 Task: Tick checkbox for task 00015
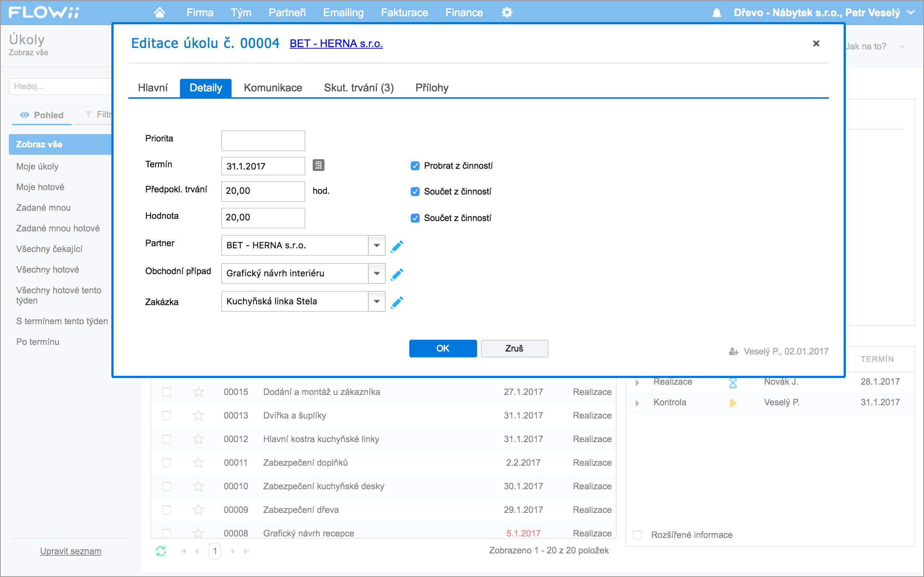click(166, 392)
